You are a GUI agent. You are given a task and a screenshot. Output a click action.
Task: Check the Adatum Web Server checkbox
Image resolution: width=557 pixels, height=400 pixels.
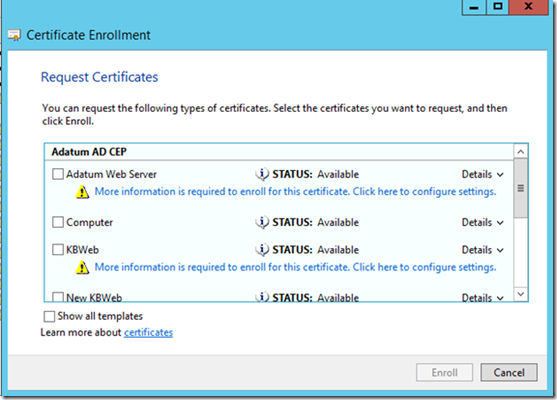(x=58, y=174)
